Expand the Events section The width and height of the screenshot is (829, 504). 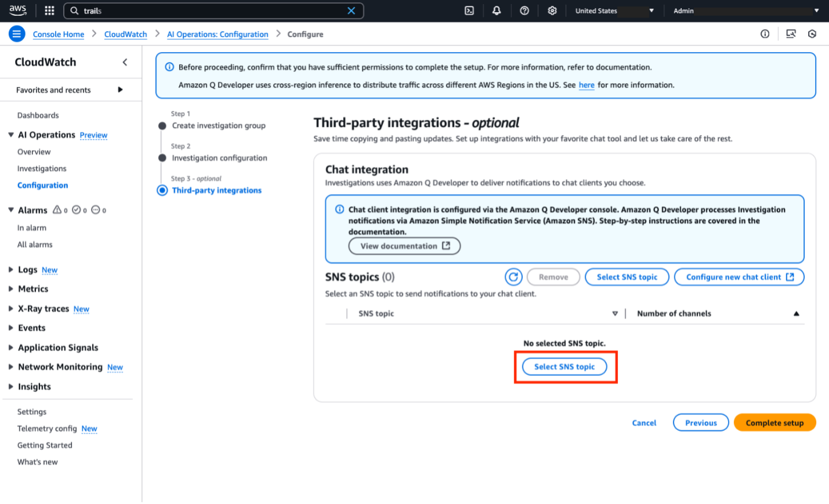click(11, 328)
